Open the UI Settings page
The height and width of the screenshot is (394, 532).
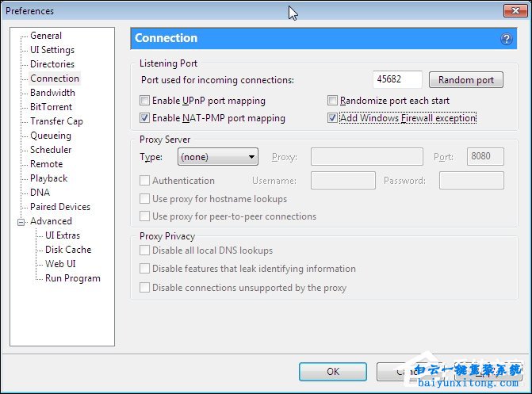pyautogui.click(x=52, y=50)
